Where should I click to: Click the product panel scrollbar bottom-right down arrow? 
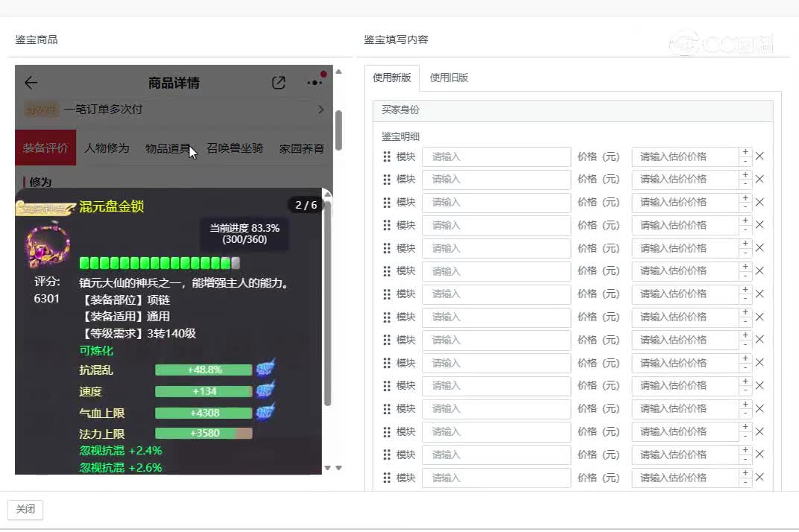click(x=338, y=468)
